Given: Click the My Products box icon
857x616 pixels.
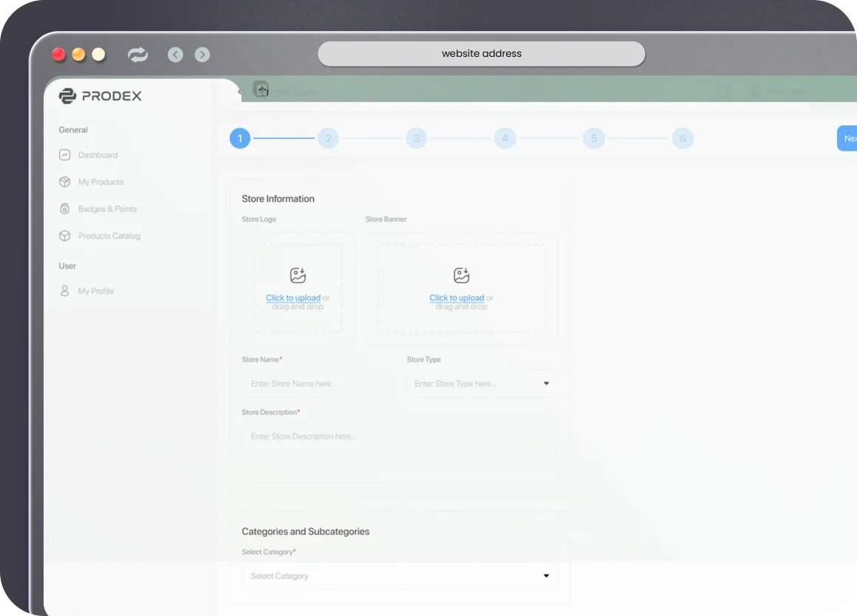Looking at the screenshot, I should tap(65, 182).
